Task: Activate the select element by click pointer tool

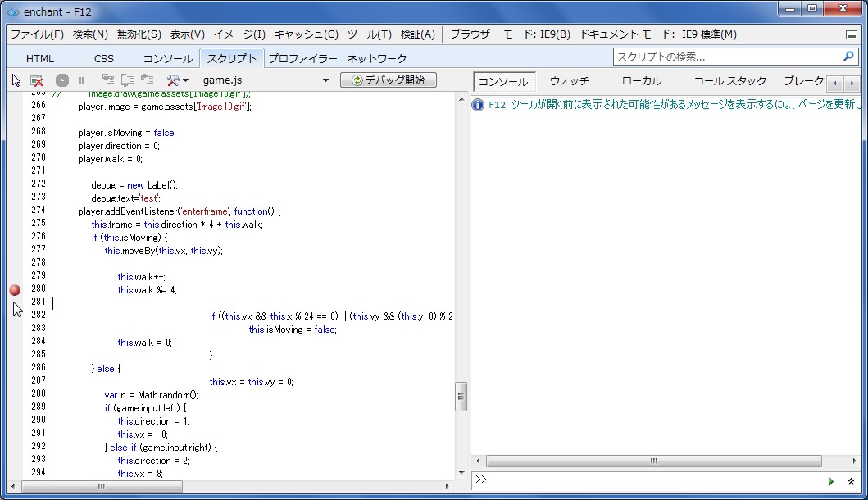Action: (16, 81)
